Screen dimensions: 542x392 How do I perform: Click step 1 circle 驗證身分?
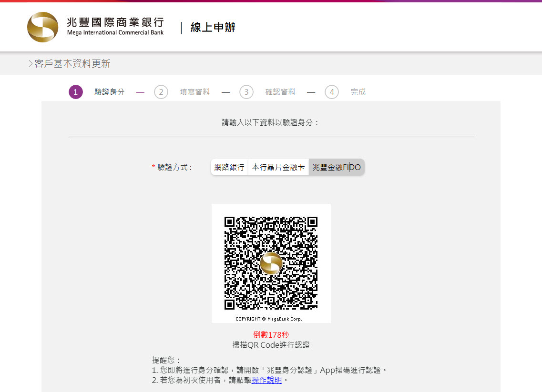tap(76, 92)
